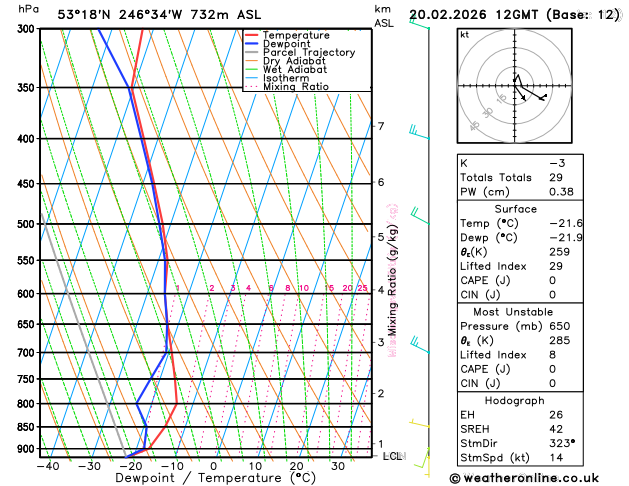Click the weatheronline.co.uk copyright text
This screenshot has height=486, width=629.
[524, 478]
